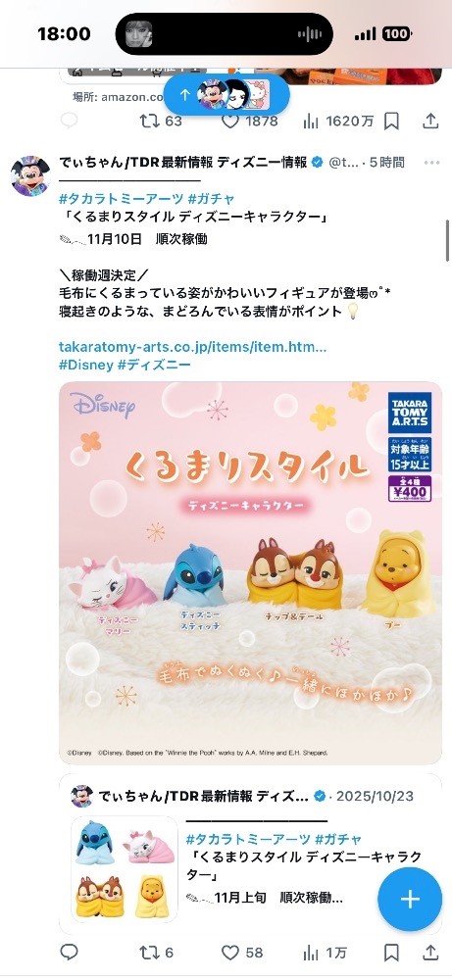Tap share icon on top tweet

430,121
